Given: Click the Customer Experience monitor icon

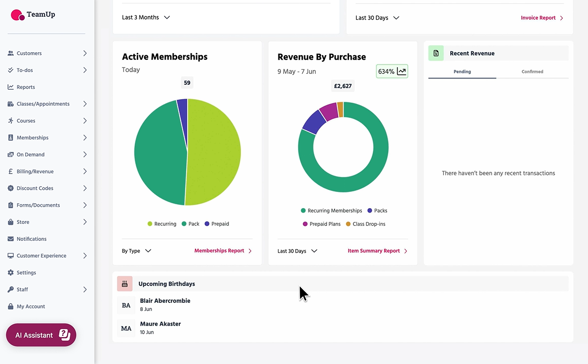Looking at the screenshot, I should point(10,255).
